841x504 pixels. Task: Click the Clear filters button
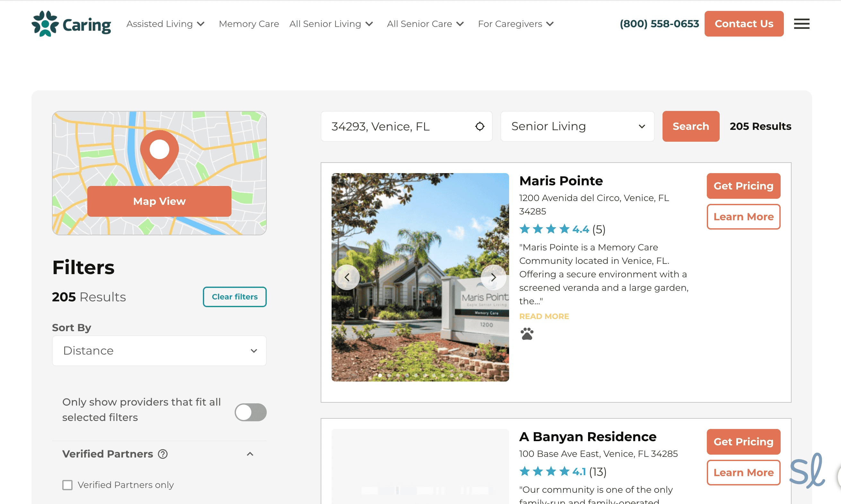[x=235, y=297]
